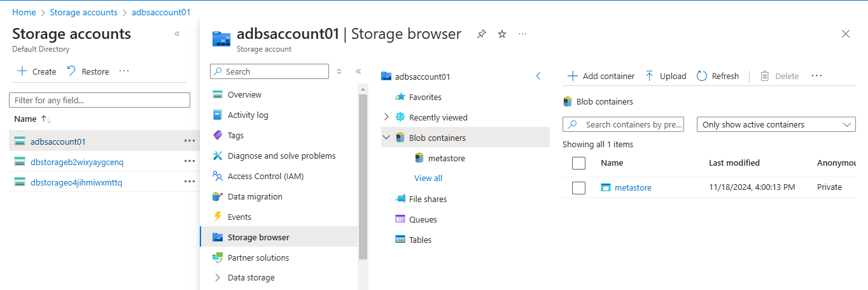Collapse the storage browser tree pane

538,76
